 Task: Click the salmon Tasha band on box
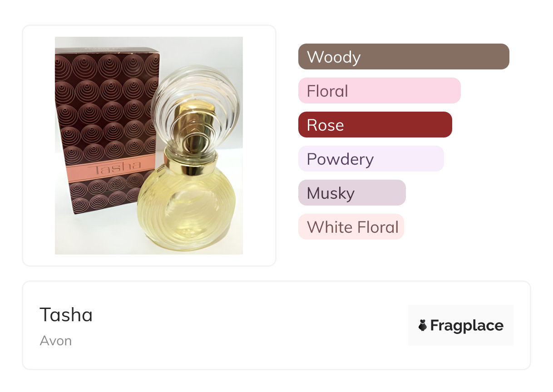pos(109,168)
